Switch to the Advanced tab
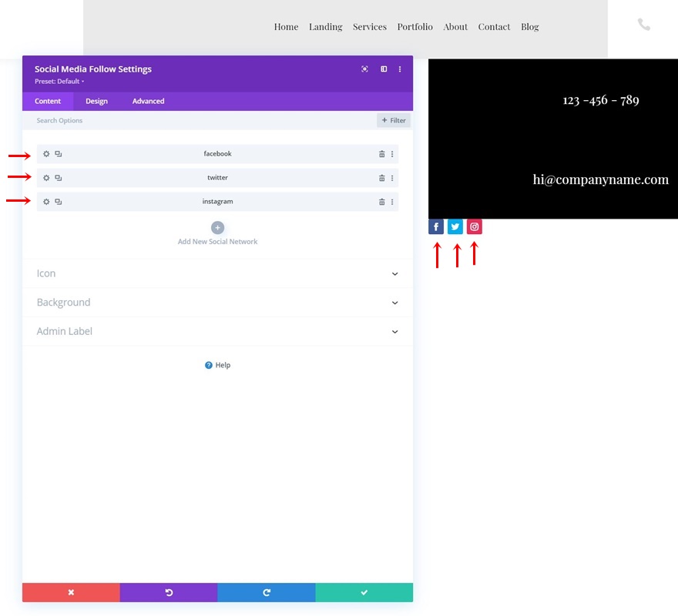This screenshot has width=678, height=616. (148, 101)
